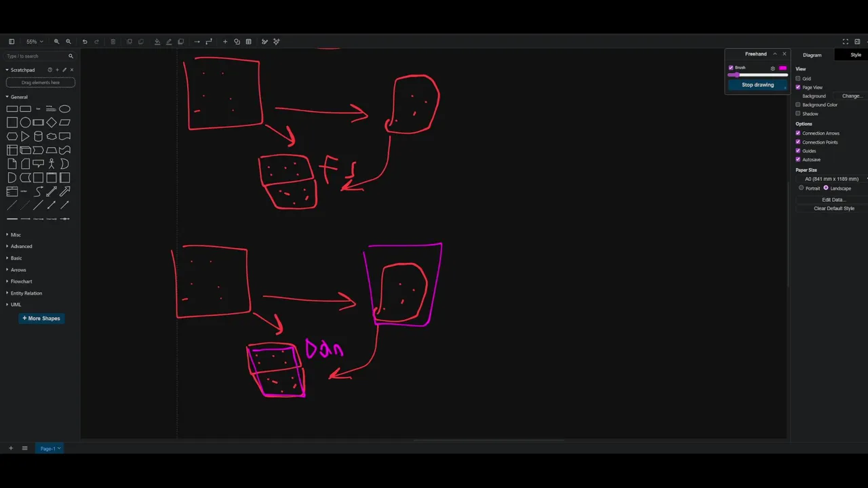Open the 55% zoom level dropdown
Viewport: 868px width, 488px height.
34,41
